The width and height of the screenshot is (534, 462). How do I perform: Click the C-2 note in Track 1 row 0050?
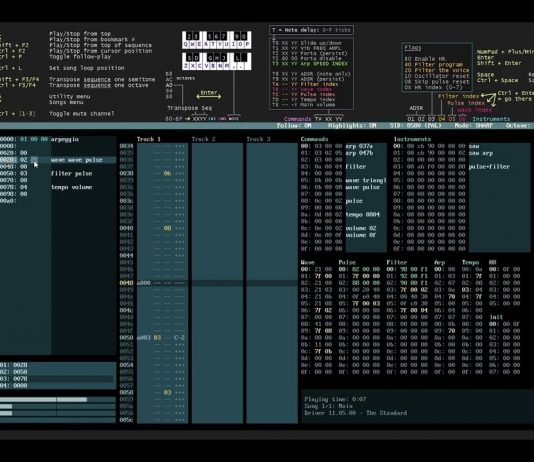point(179,337)
